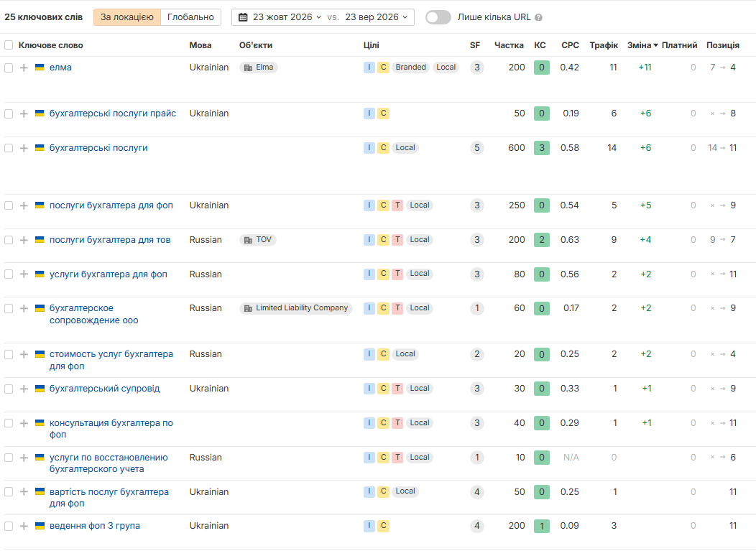Select the checkbox for елма keyword
The height and width of the screenshot is (551, 756).
pos(9,68)
